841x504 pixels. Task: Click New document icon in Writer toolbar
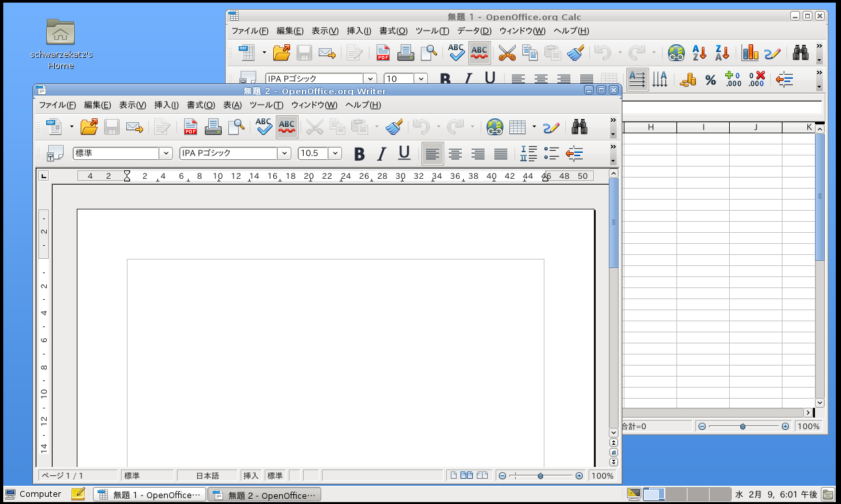coord(53,126)
